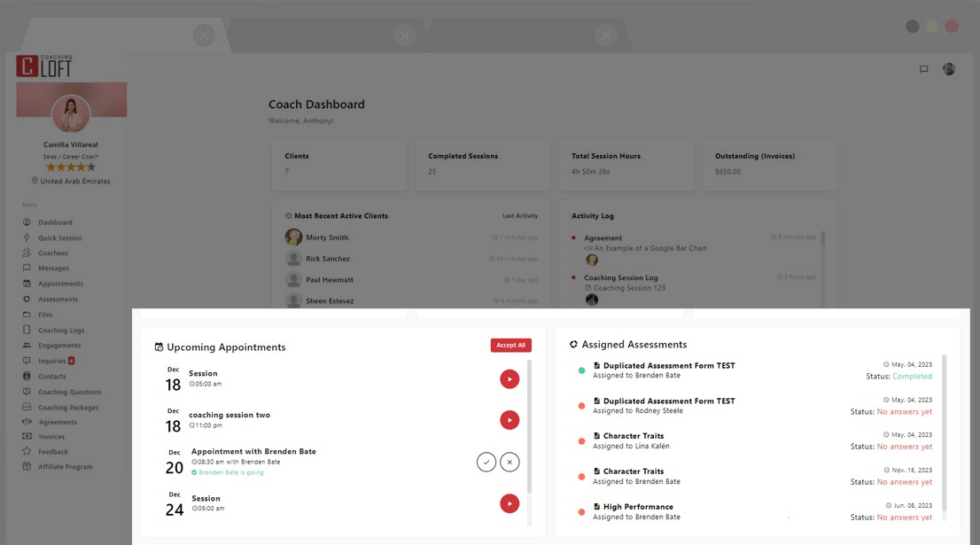Expand the coaching session two entry
This screenshot has height=545, width=980.
509,419
